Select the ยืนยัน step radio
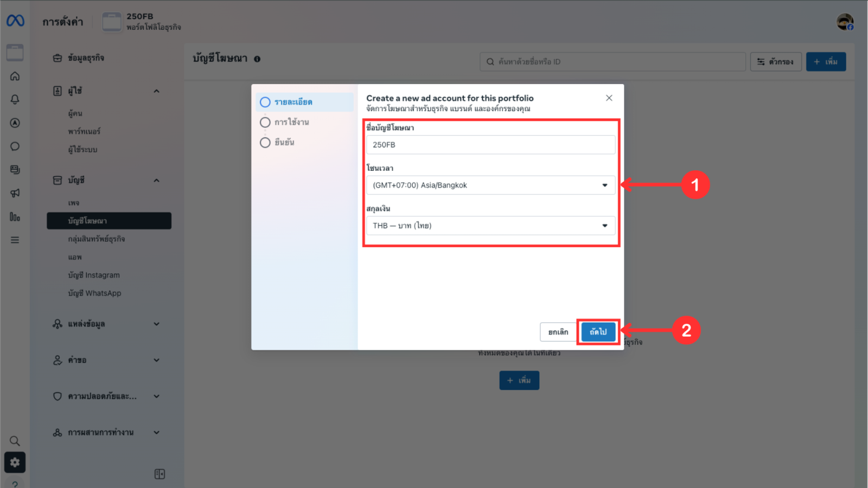868x488 pixels. 265,143
